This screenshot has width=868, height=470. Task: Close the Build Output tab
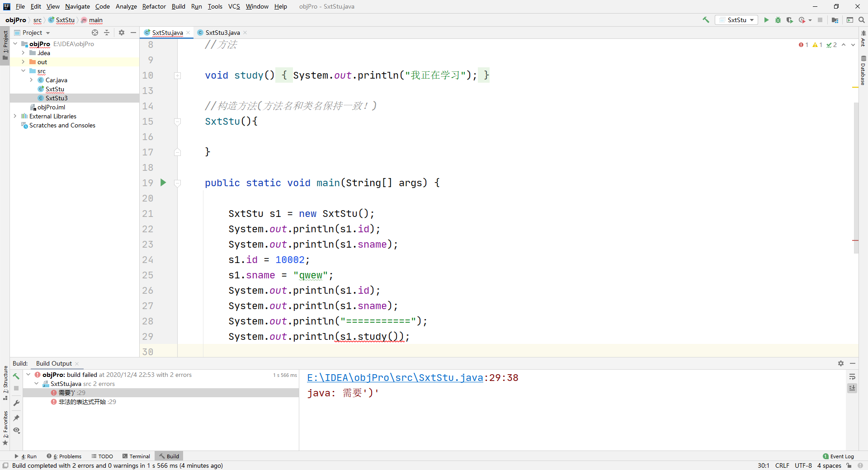[77, 364]
